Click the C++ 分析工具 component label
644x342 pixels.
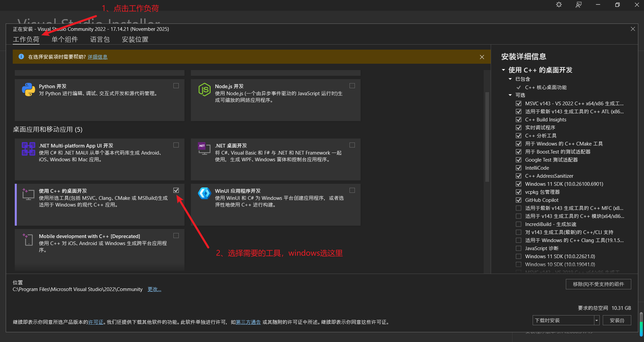pyautogui.click(x=541, y=136)
